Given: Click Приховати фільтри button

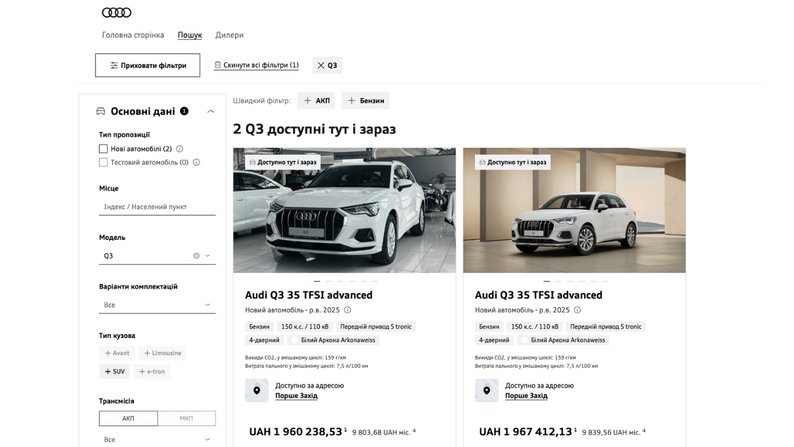Looking at the screenshot, I should click(x=147, y=65).
